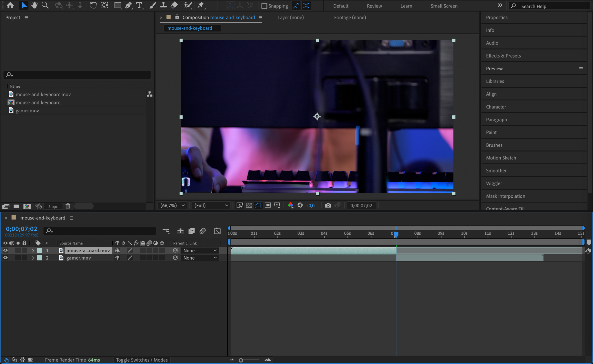This screenshot has width=593, height=364.
Task: Switch to the Review workspace
Action: [x=374, y=6]
